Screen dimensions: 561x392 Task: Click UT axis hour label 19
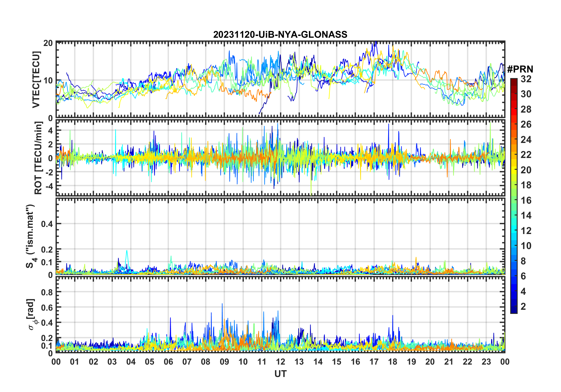(x=411, y=362)
